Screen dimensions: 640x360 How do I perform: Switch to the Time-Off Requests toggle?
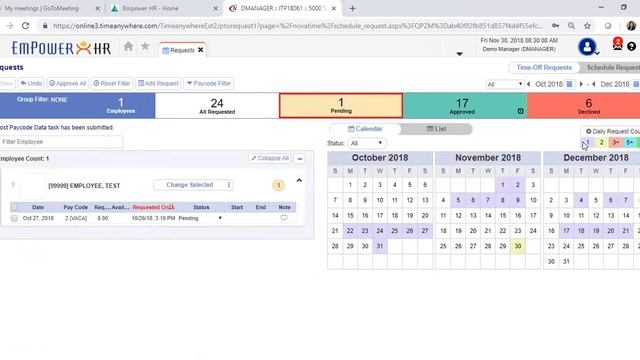point(544,68)
